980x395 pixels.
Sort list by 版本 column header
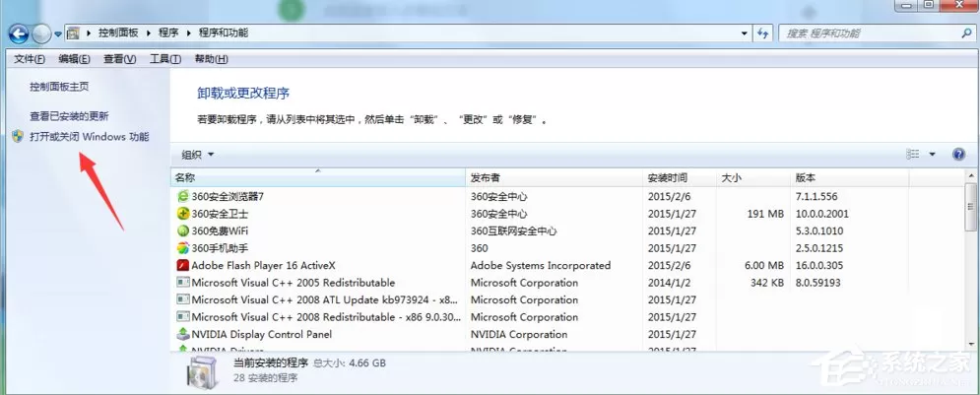(x=849, y=178)
